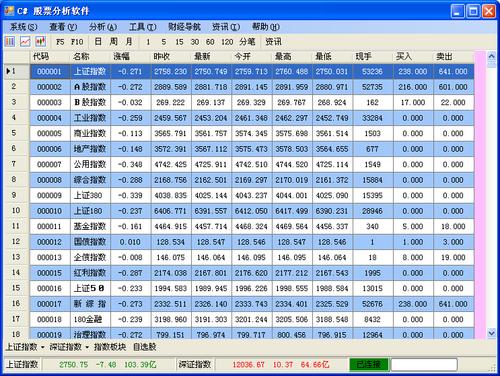500x376 pixels.
Task: Select the 基金指数 name cell
Action: pyautogui.click(x=90, y=226)
